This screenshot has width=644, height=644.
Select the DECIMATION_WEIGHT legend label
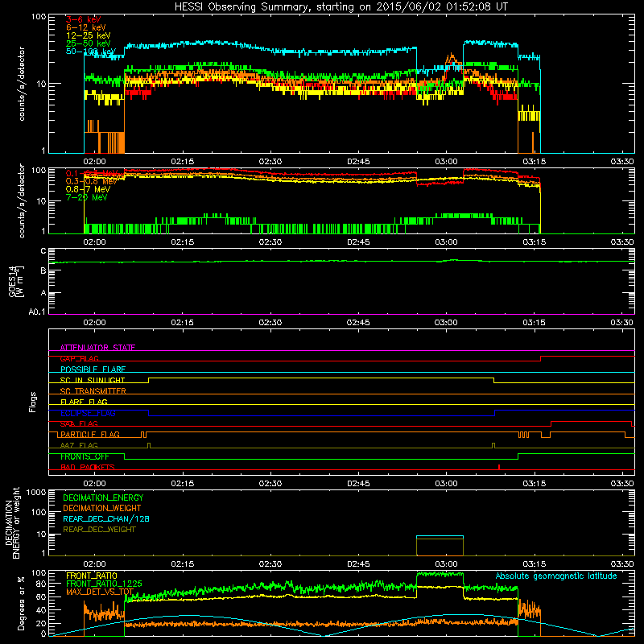tap(102, 508)
